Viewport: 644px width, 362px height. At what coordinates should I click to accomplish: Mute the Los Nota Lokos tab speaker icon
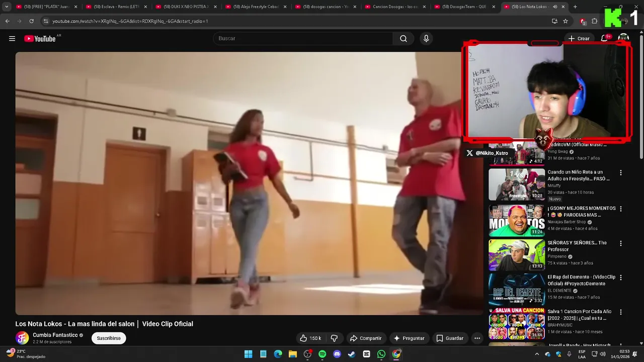point(555,7)
